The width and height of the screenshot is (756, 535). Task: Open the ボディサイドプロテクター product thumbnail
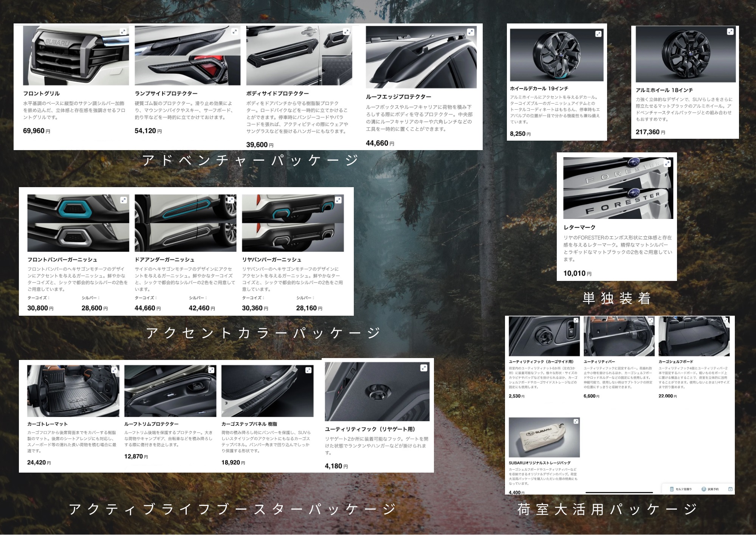[x=299, y=56]
